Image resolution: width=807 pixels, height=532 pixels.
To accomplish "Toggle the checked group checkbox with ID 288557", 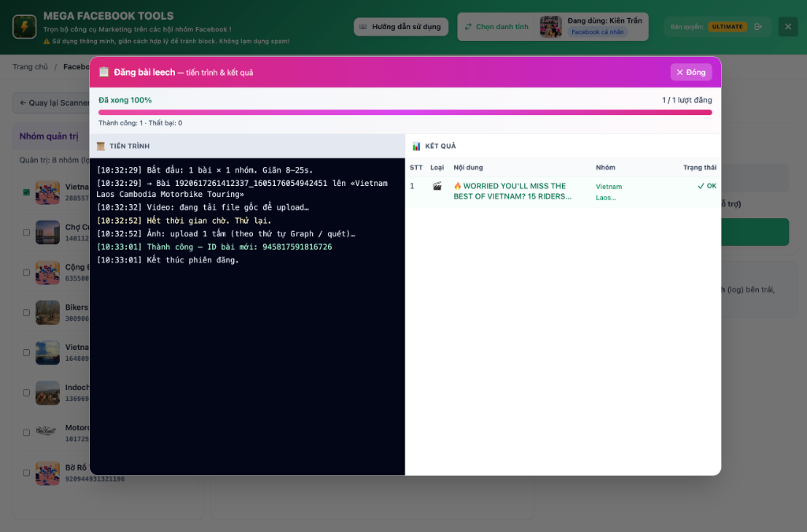I will click(x=26, y=192).
